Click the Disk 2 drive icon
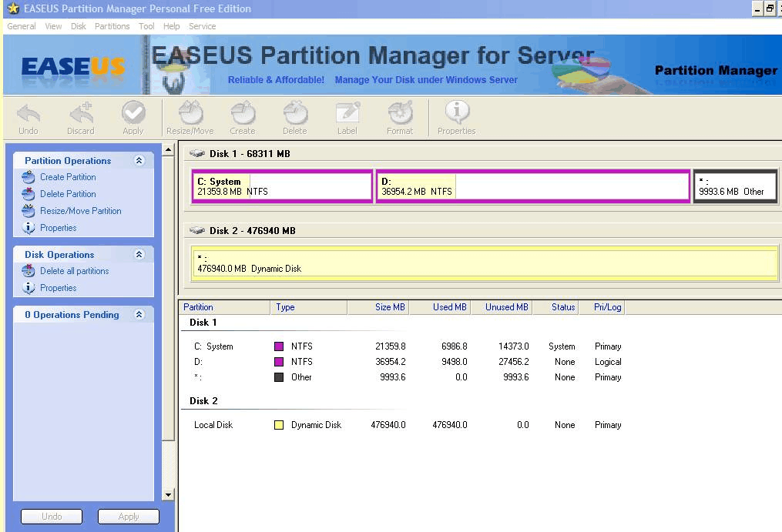 (197, 230)
